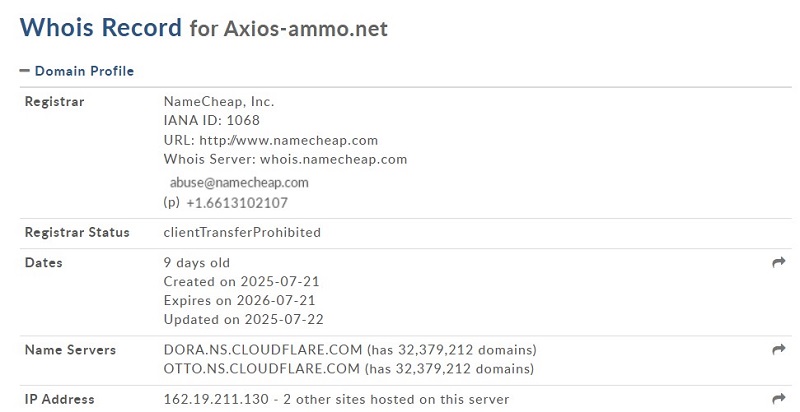The height and width of the screenshot is (412, 800).
Task: Click DORA.NS.CLOUDFLARE.COM name server
Action: (x=263, y=350)
